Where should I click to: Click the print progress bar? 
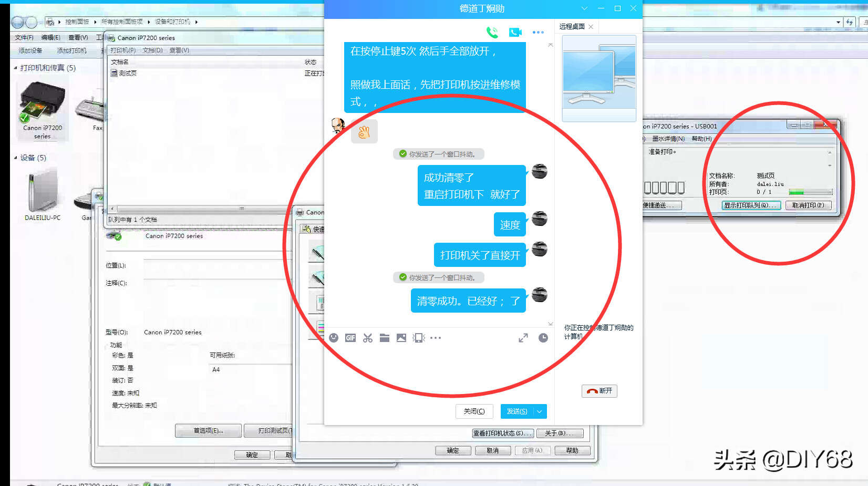click(x=810, y=192)
